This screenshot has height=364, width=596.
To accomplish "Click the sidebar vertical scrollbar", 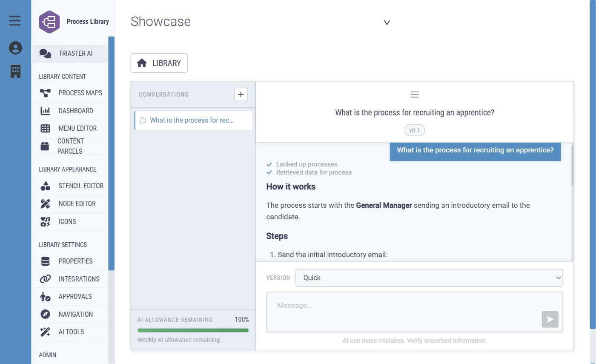I will click(112, 153).
